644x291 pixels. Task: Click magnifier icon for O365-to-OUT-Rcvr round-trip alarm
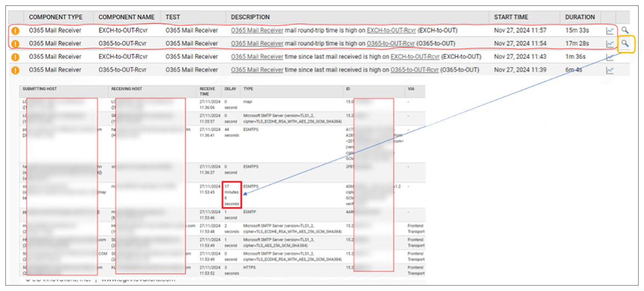pos(625,44)
